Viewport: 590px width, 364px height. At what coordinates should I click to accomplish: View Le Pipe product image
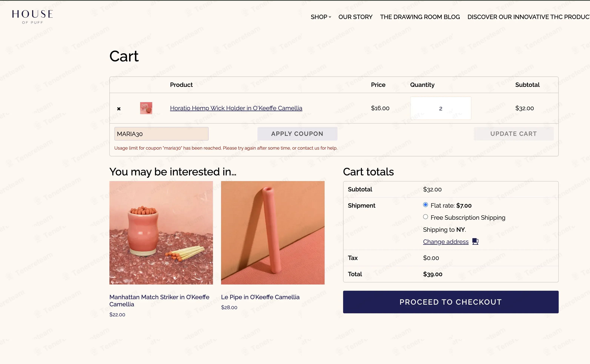pyautogui.click(x=273, y=232)
